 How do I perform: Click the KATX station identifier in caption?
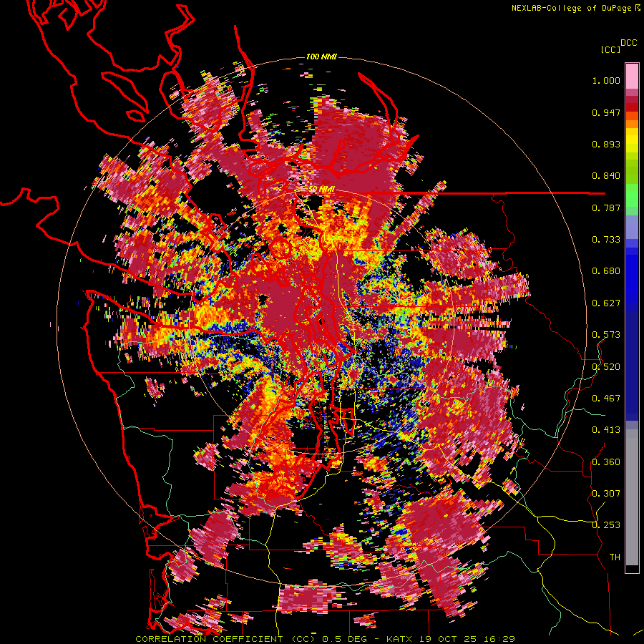pos(399,639)
